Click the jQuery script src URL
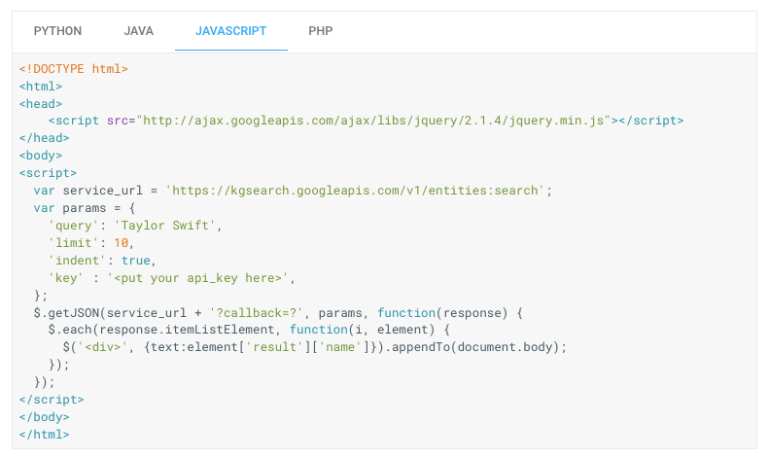Image resolution: width=768 pixels, height=458 pixels. click(x=375, y=120)
